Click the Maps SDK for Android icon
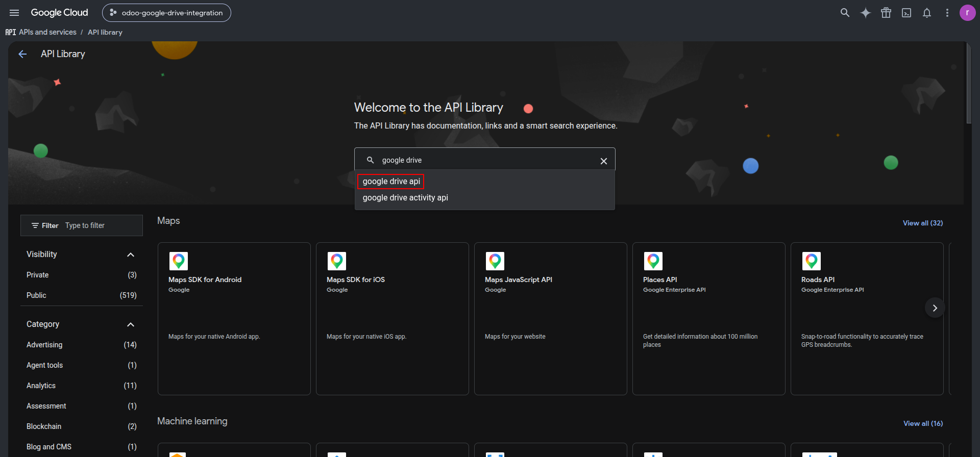Screen dimensions: 980x457 (179, 261)
